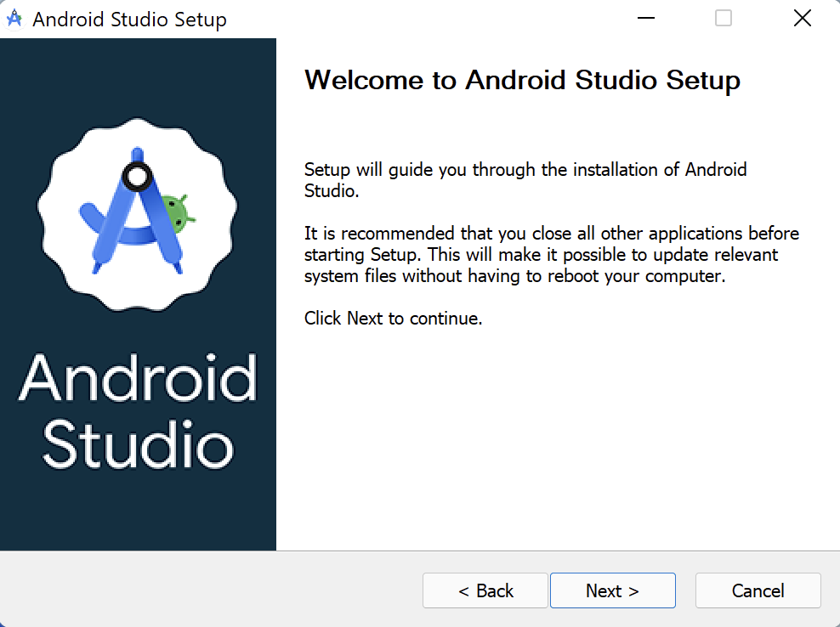
Task: Minimize the Android Studio Setup window
Action: pyautogui.click(x=646, y=19)
